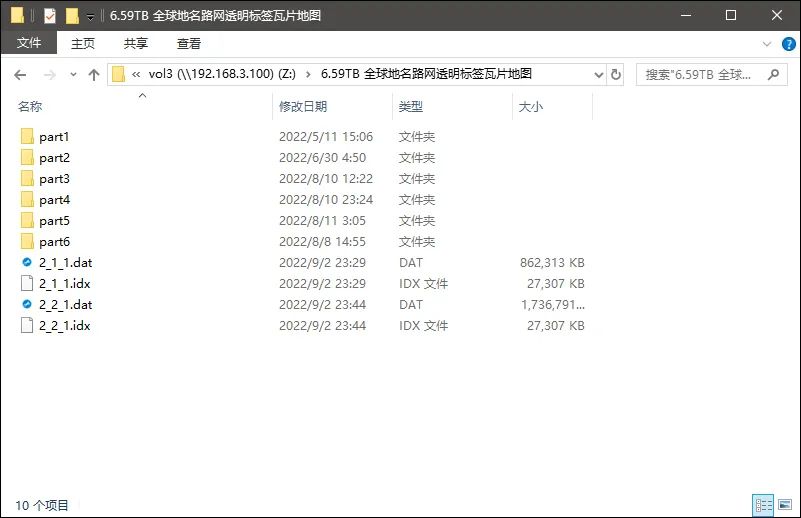Sort by the 名称 column header
Image resolution: width=801 pixels, height=518 pixels.
pos(30,106)
